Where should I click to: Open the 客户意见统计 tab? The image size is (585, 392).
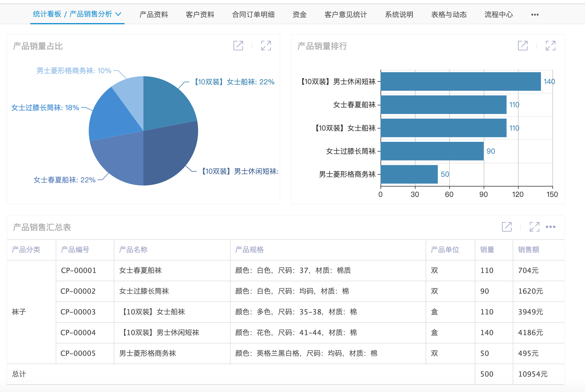[346, 15]
